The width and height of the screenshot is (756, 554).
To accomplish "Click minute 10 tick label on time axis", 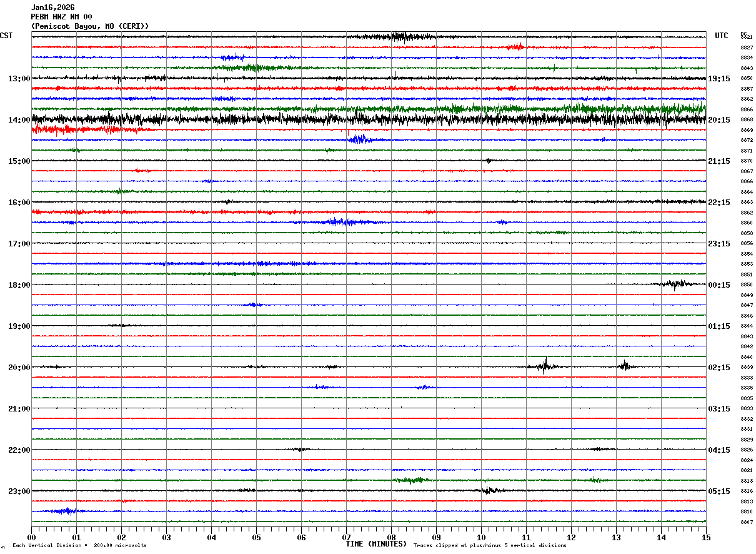I will pos(481,538).
